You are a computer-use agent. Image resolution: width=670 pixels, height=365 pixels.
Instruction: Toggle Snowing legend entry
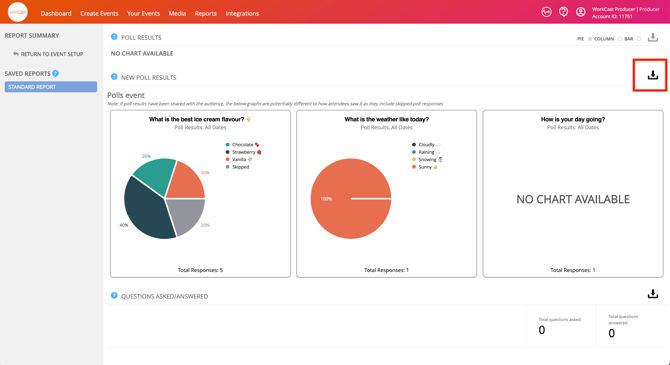click(x=427, y=159)
